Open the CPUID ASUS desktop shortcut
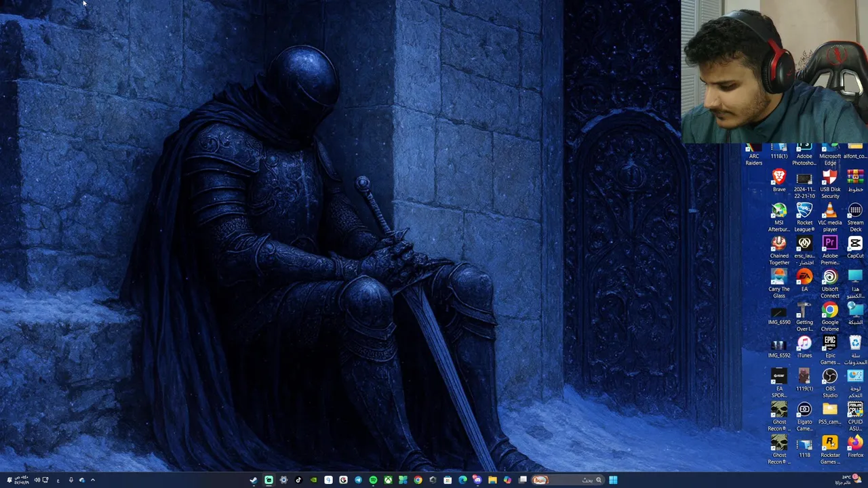Screen dimensions: 868x488 pos(855,417)
